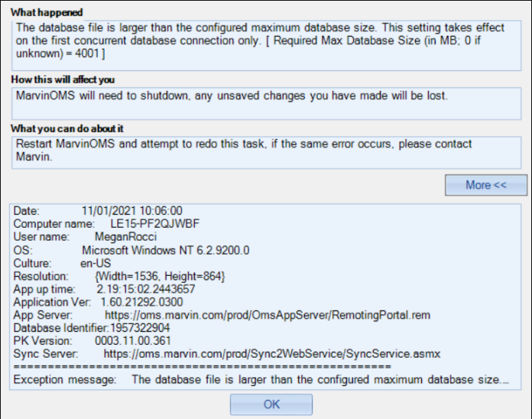Click the Application Ver 1.60.21292.0300 line
Viewport: 532px width, 419px height.
pos(98,301)
